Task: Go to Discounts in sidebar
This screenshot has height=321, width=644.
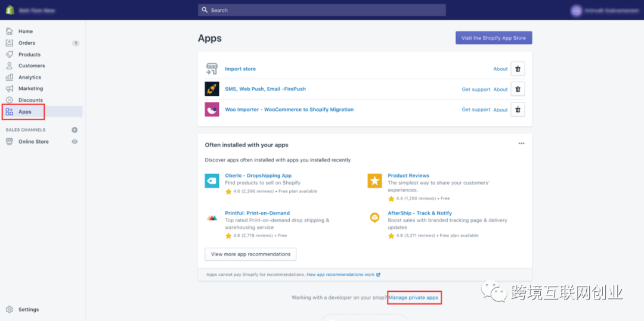Action: [x=30, y=100]
